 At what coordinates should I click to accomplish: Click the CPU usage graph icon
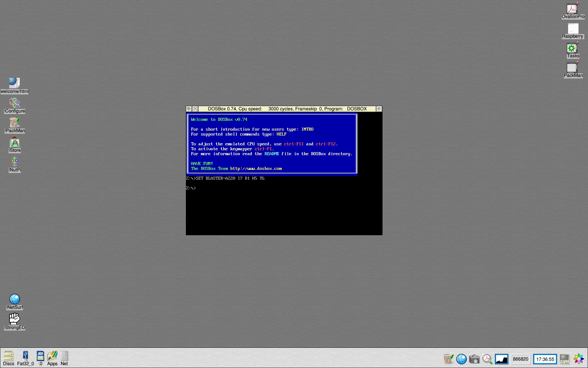tap(502, 359)
